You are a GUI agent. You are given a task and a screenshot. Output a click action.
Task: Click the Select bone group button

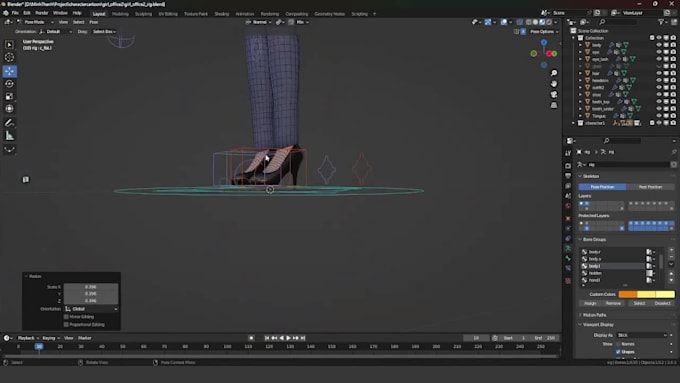tap(639, 303)
